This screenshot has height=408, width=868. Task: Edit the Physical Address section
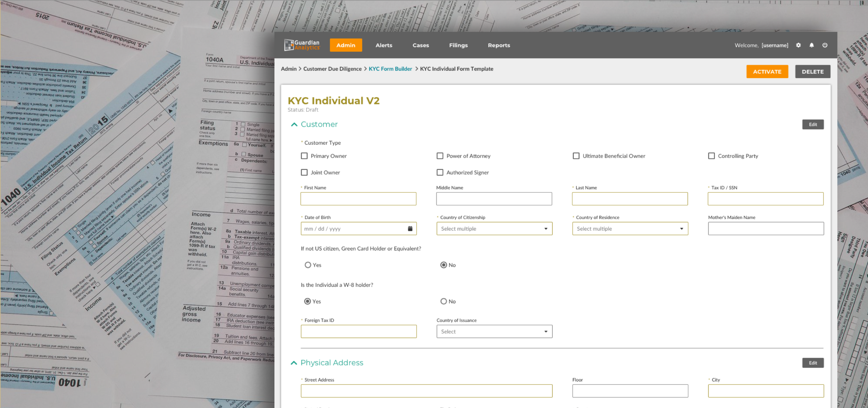click(x=813, y=363)
